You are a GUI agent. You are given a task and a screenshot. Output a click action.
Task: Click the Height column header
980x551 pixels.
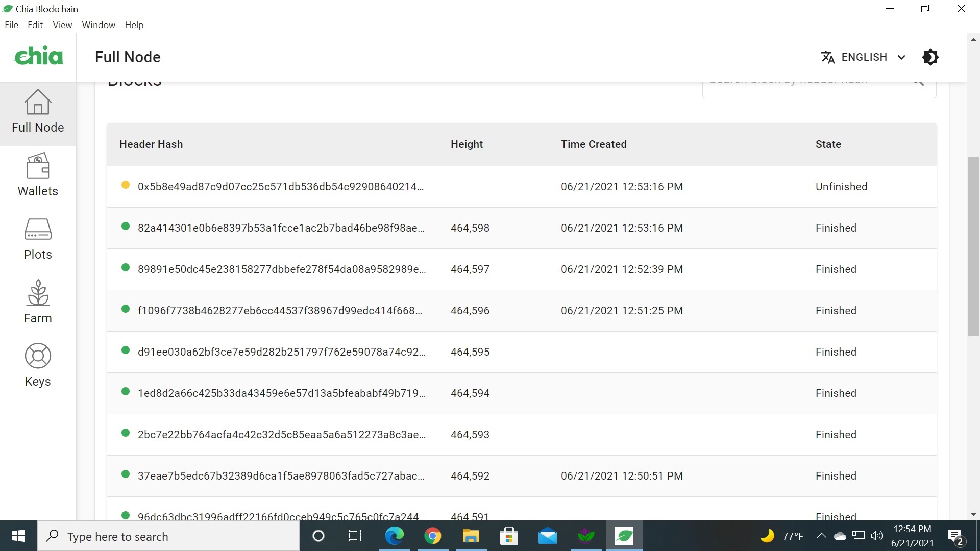(467, 144)
